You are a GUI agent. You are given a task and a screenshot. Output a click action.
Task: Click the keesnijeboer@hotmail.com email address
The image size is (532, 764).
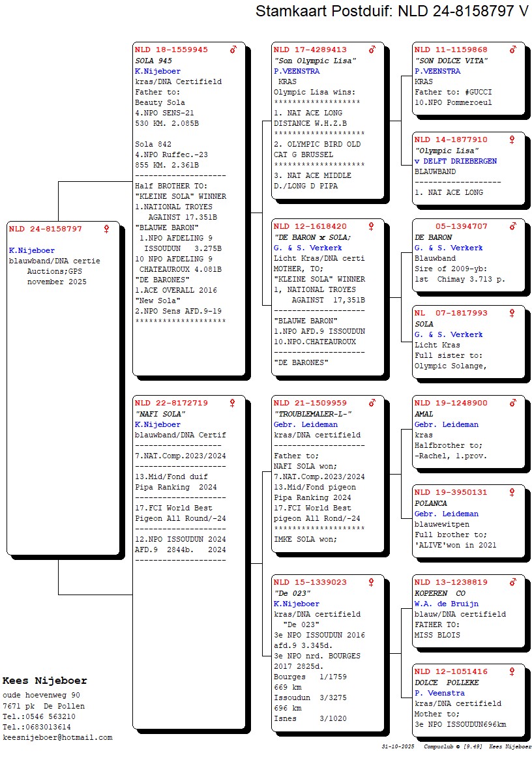point(57,737)
